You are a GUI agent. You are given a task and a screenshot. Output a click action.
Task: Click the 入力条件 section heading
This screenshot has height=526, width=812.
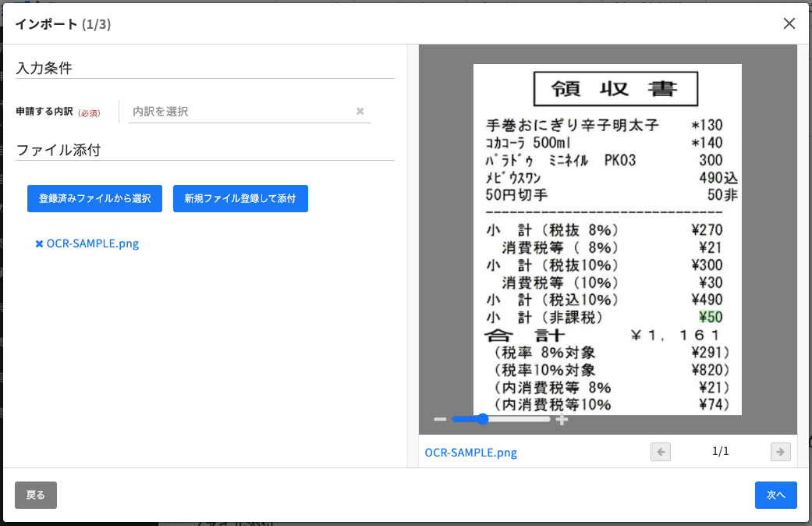tap(44, 68)
